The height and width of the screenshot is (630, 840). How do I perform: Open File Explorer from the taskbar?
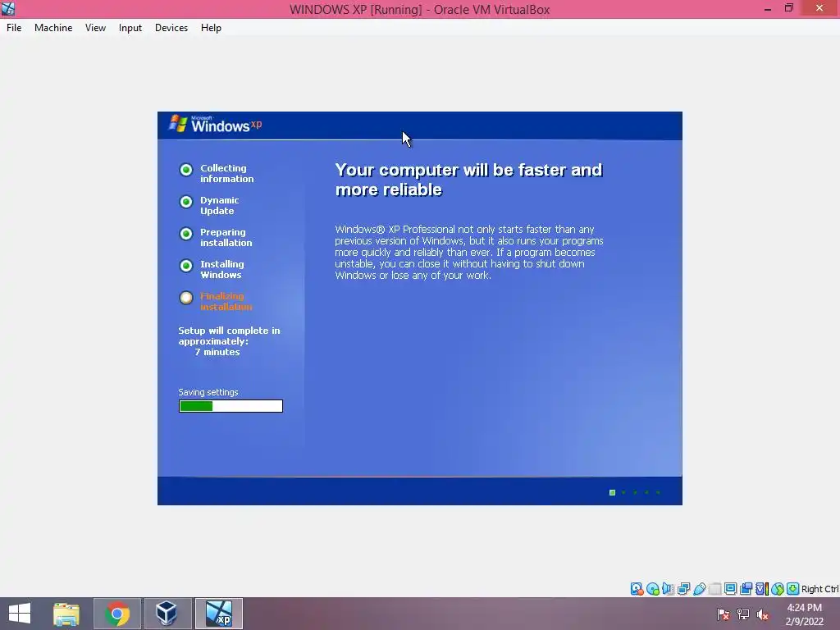pyautogui.click(x=66, y=614)
